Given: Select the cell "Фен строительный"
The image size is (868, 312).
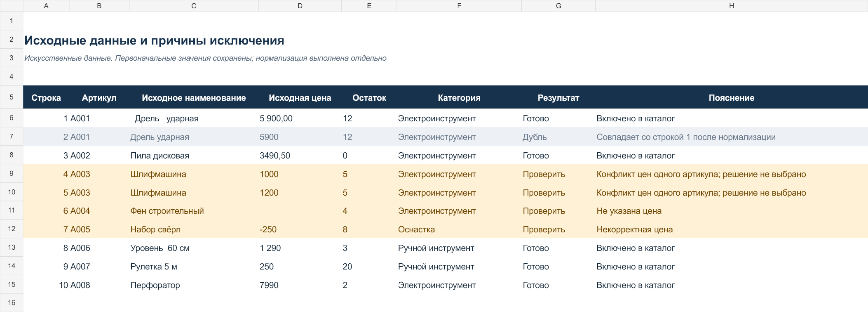Looking at the screenshot, I should pyautogui.click(x=194, y=211).
